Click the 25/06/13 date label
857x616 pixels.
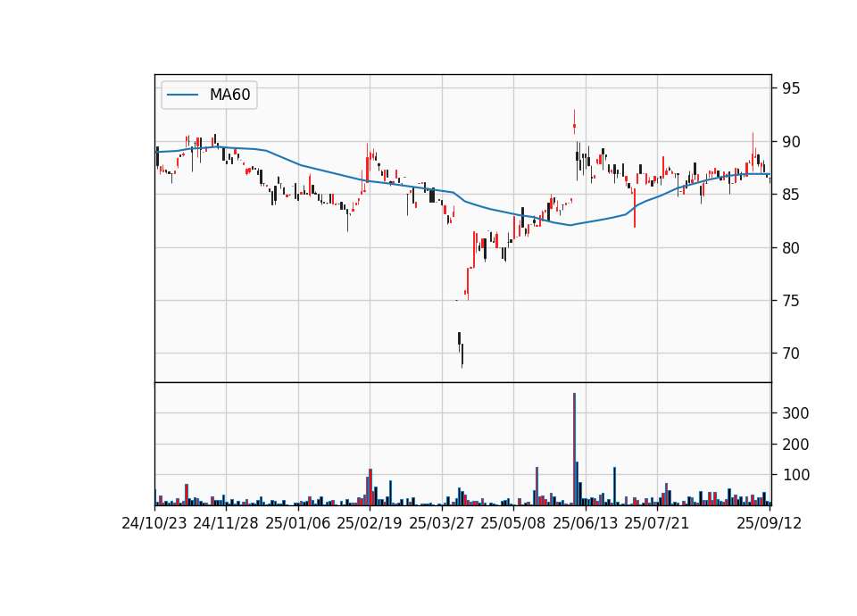coord(586,523)
